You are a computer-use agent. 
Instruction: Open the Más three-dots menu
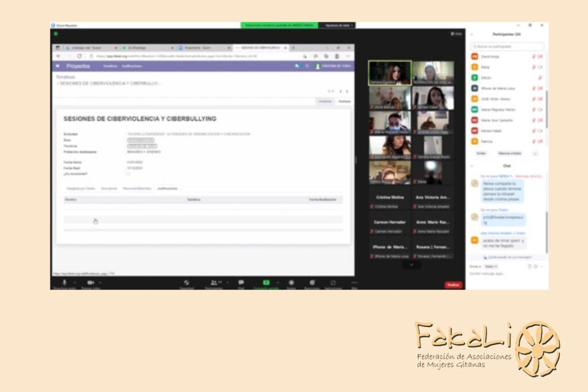coord(354,283)
